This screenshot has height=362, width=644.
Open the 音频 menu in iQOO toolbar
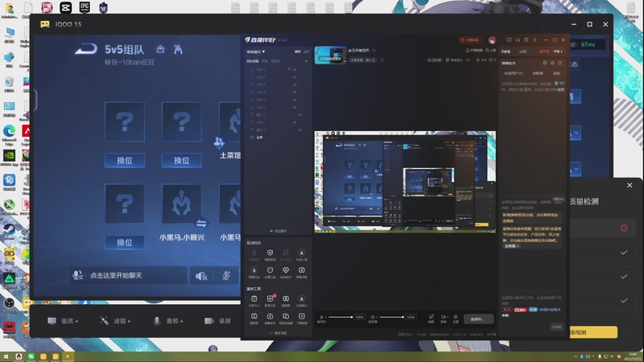point(168,321)
